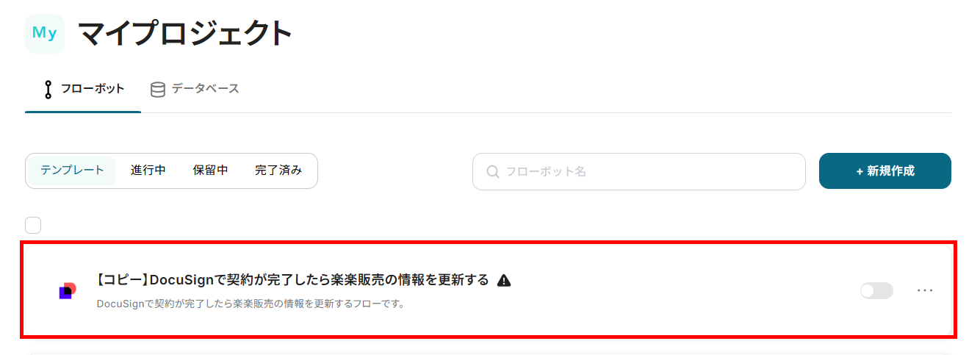Click the + 新規作成 button
980x355 pixels.
click(x=885, y=171)
